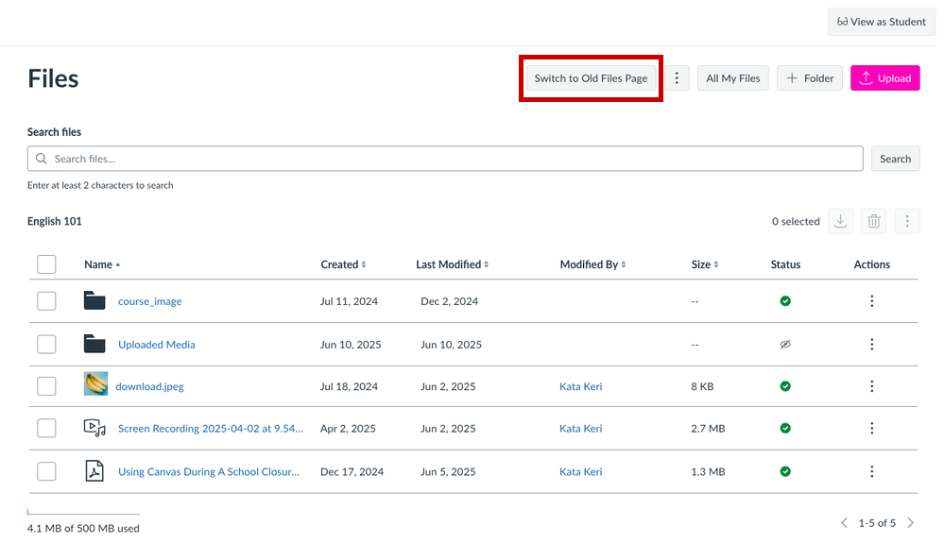Click the download icon in bulk actions
944x560 pixels.
click(840, 221)
